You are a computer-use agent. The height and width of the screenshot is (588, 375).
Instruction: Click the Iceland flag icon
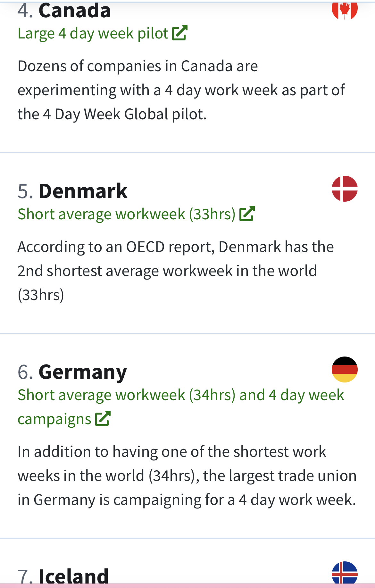click(x=345, y=573)
